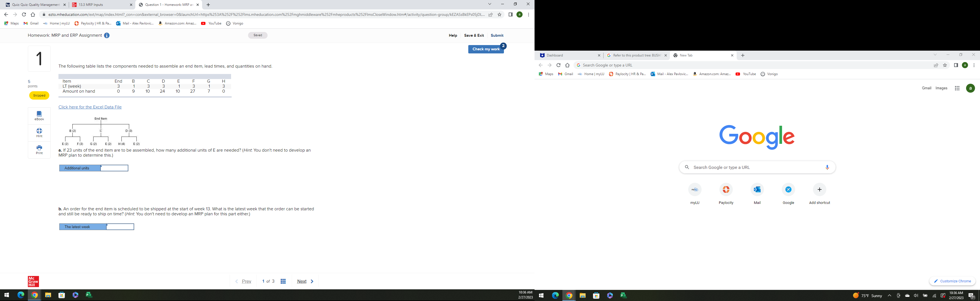Open Chrome browser menu with three dots

tap(528, 14)
